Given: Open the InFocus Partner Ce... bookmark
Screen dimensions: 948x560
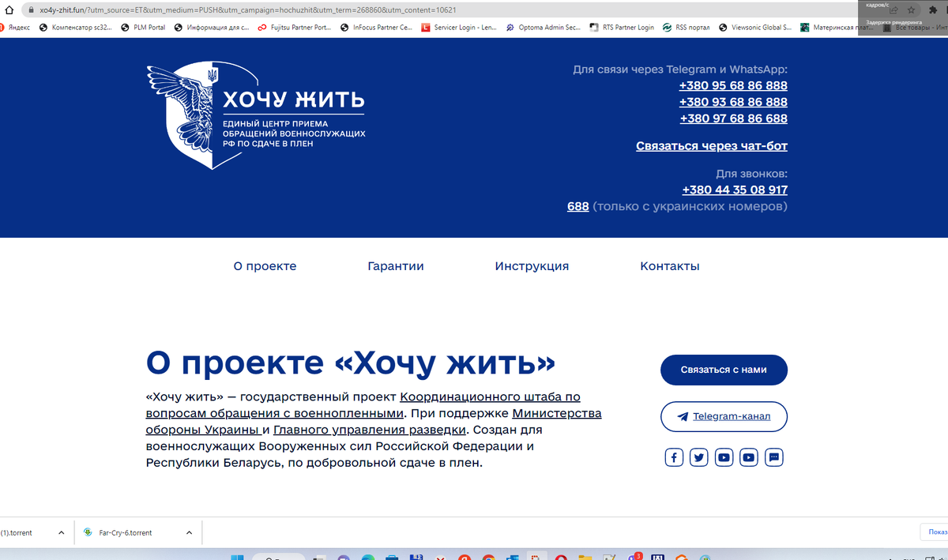Looking at the screenshot, I should click(377, 27).
